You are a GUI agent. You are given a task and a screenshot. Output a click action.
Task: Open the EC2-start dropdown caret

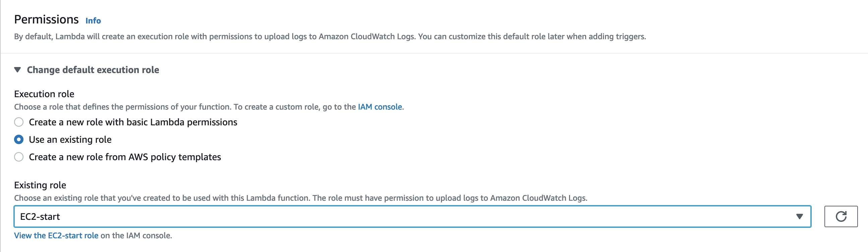tap(799, 216)
